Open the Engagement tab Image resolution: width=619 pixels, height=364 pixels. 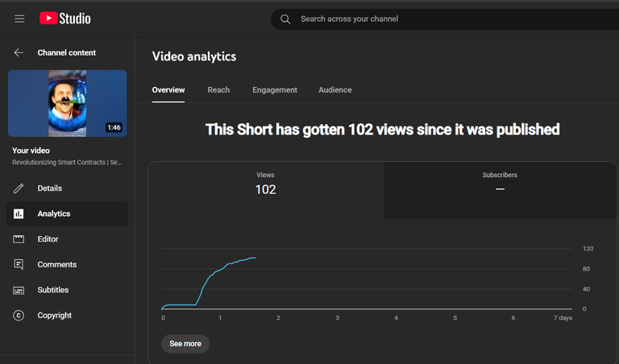[x=275, y=90]
